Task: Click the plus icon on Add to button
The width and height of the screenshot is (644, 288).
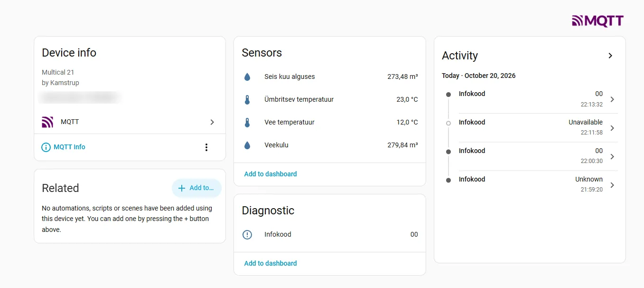Action: point(181,188)
